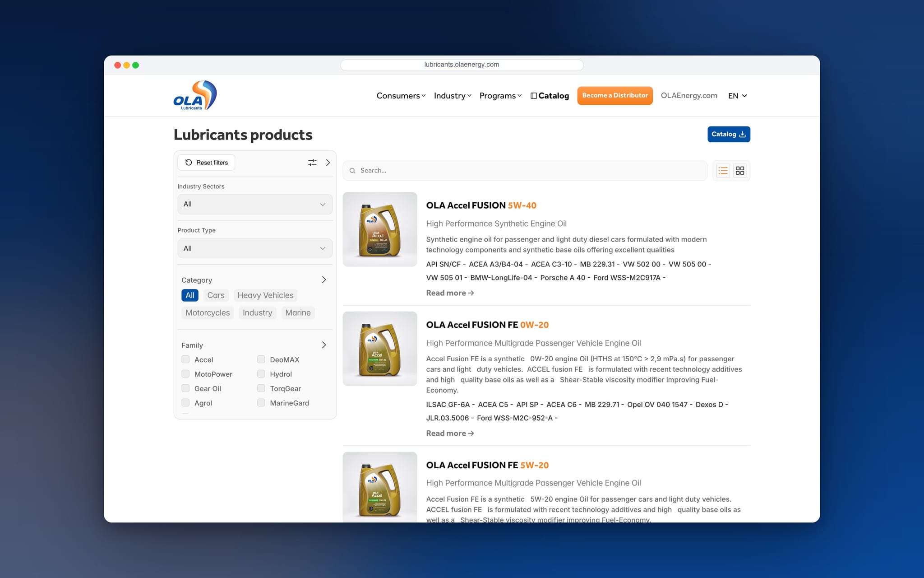Open the Product Type dropdown
Image resolution: width=924 pixels, height=578 pixels.
(255, 248)
